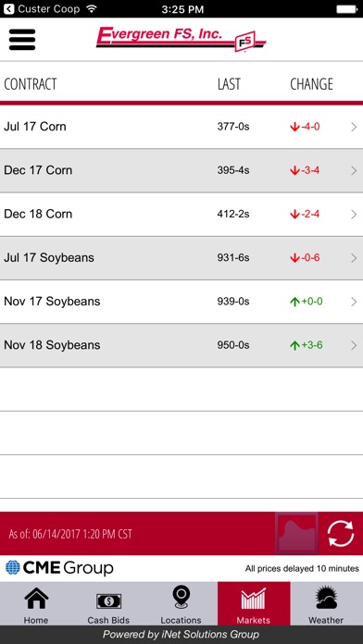Go to Home tab

coord(36,603)
